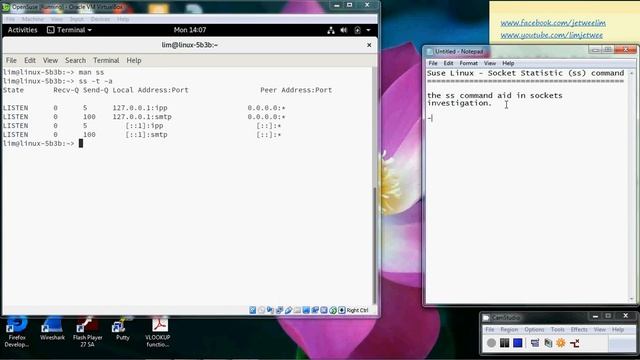
Task: Click the Mon 14:07 clock
Action: [190, 30]
